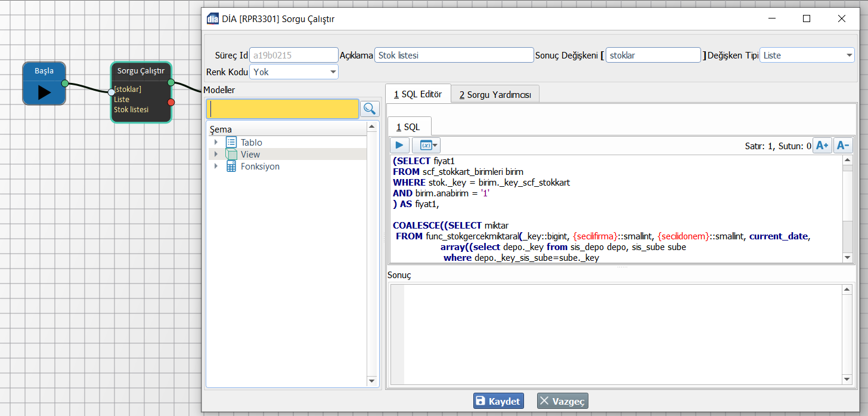Click the Başla start node play icon

click(x=44, y=92)
